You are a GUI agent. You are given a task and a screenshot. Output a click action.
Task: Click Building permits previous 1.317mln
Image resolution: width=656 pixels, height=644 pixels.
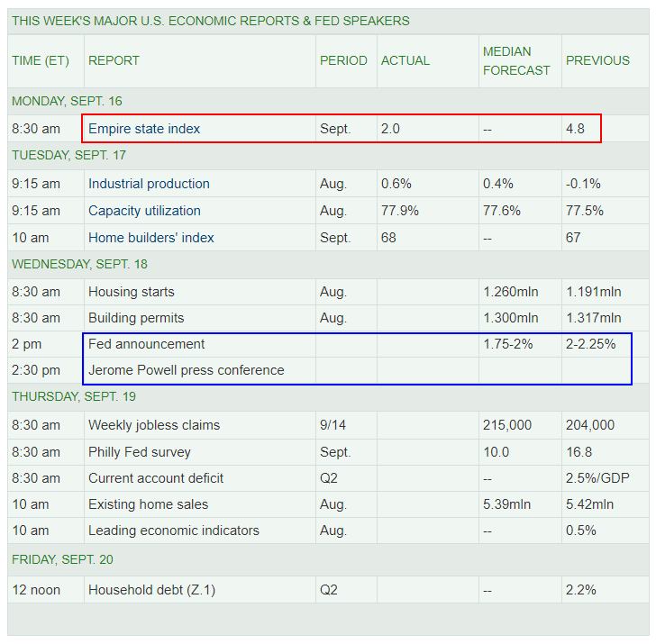pyautogui.click(x=593, y=318)
